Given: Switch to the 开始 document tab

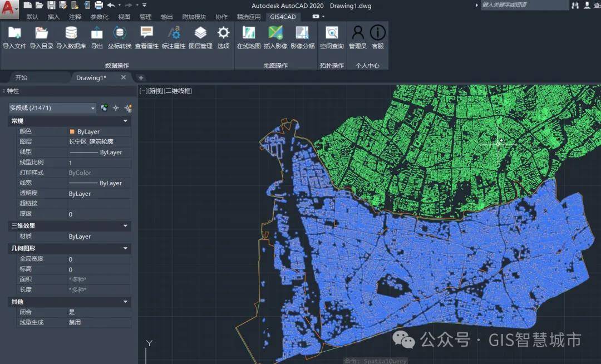Looking at the screenshot, I should tap(21, 78).
